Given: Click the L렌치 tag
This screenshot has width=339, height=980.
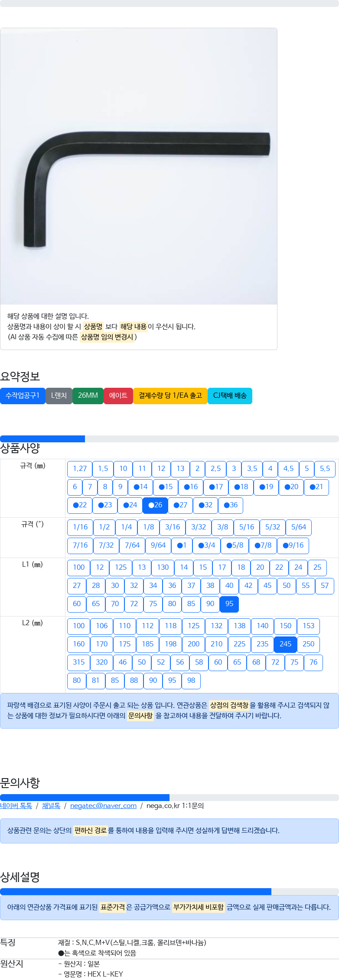Looking at the screenshot, I should point(59,396).
